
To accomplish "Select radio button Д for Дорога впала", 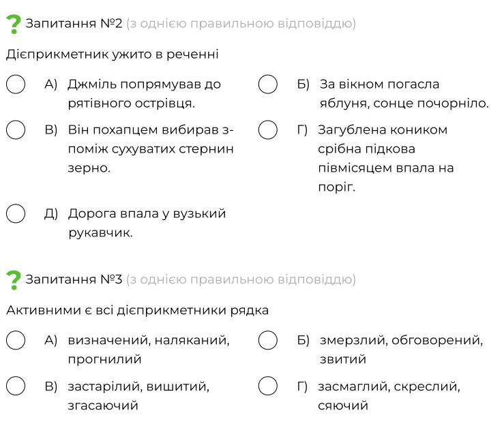I will pyautogui.click(x=16, y=213).
